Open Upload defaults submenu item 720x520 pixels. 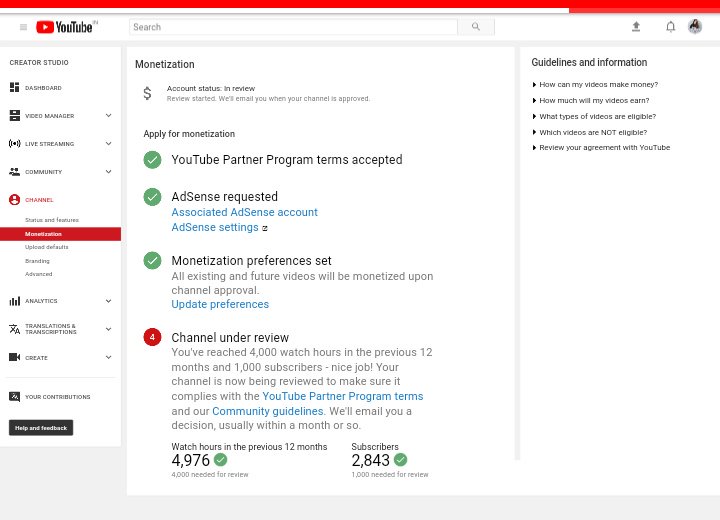click(x=46, y=247)
